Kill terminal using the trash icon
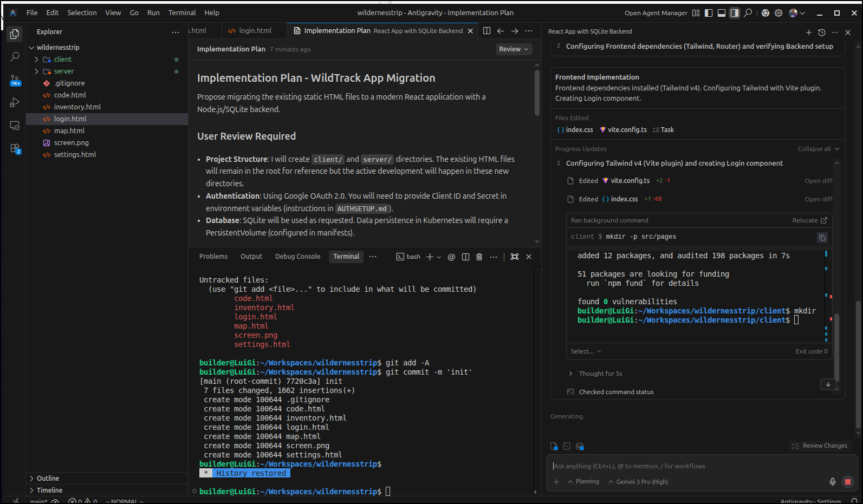Screen dimensions: 863x504 click(479, 257)
